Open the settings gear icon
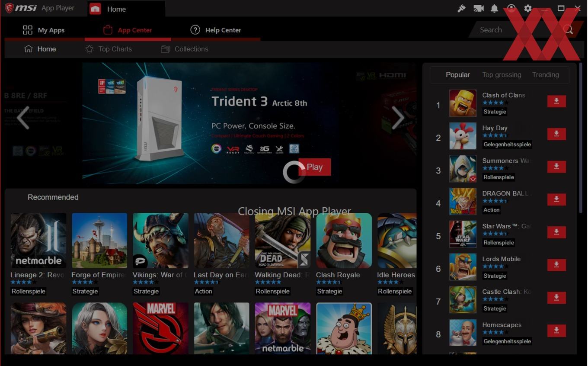 pyautogui.click(x=528, y=8)
